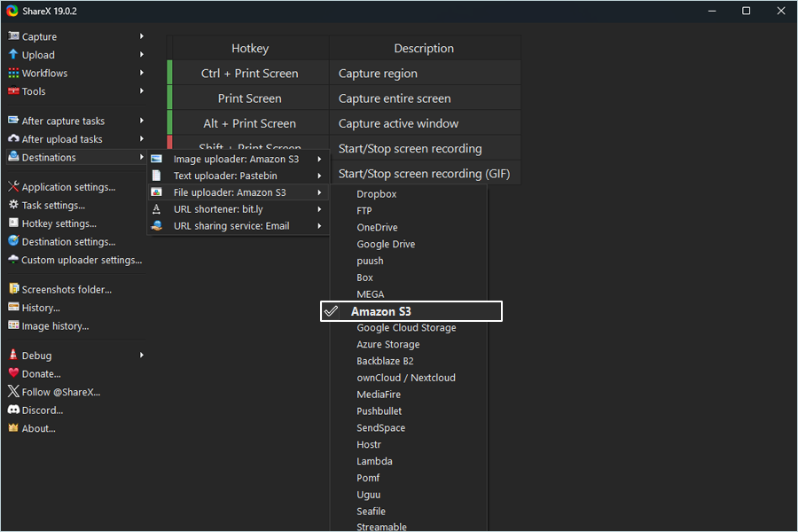Open Text uploader: Pastebin menu entry
Image resolution: width=798 pixels, height=532 pixels.
click(225, 176)
